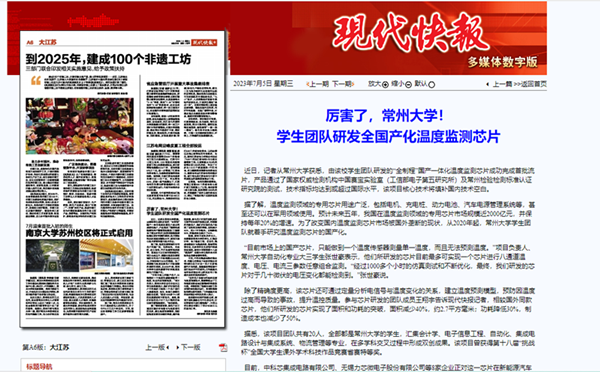Go to next issue 下一期
Viewport: 600px width, 372px height.
point(343,84)
